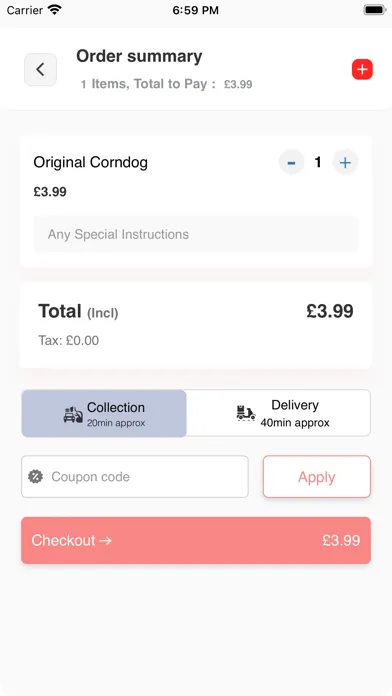Proceed with the Checkout button
Image resolution: width=392 pixels, height=696 pixels.
click(x=196, y=540)
